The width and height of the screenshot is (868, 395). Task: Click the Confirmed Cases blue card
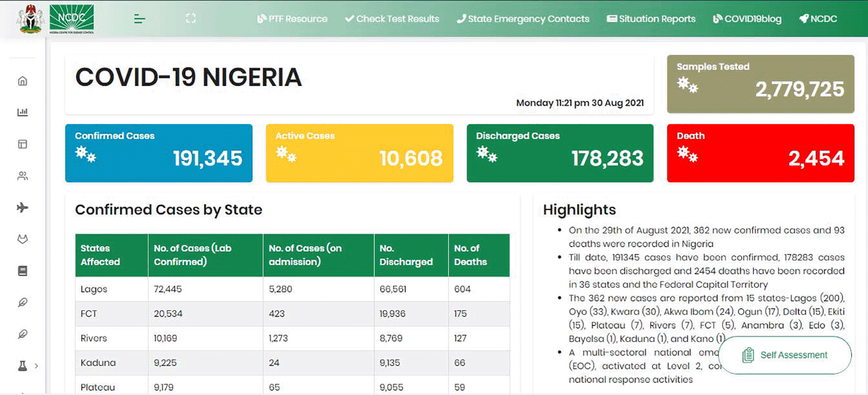point(158,153)
